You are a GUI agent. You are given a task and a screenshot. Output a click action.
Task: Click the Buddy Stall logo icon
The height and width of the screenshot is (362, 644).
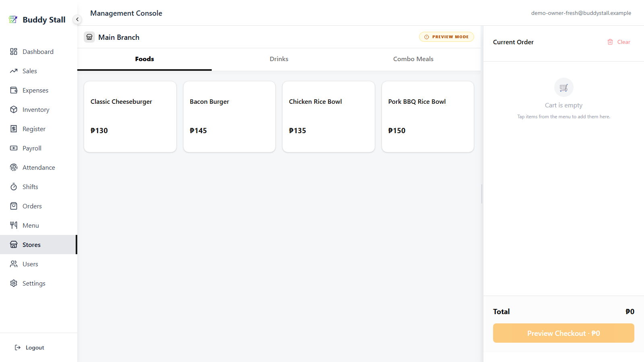point(13,19)
